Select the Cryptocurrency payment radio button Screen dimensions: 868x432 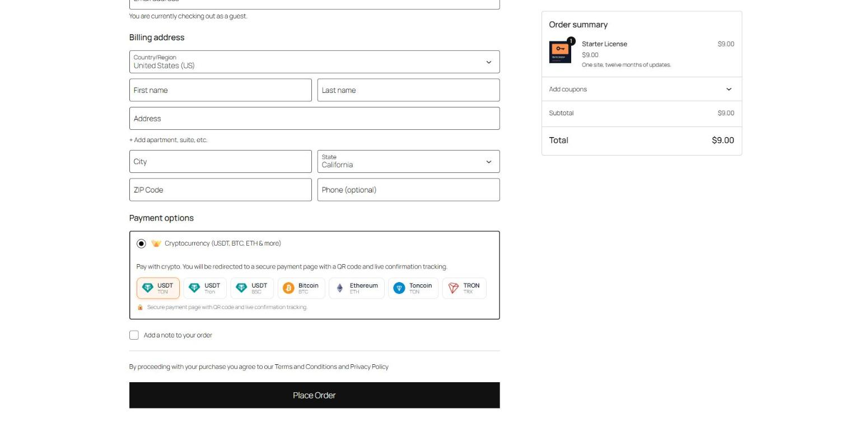pyautogui.click(x=141, y=243)
